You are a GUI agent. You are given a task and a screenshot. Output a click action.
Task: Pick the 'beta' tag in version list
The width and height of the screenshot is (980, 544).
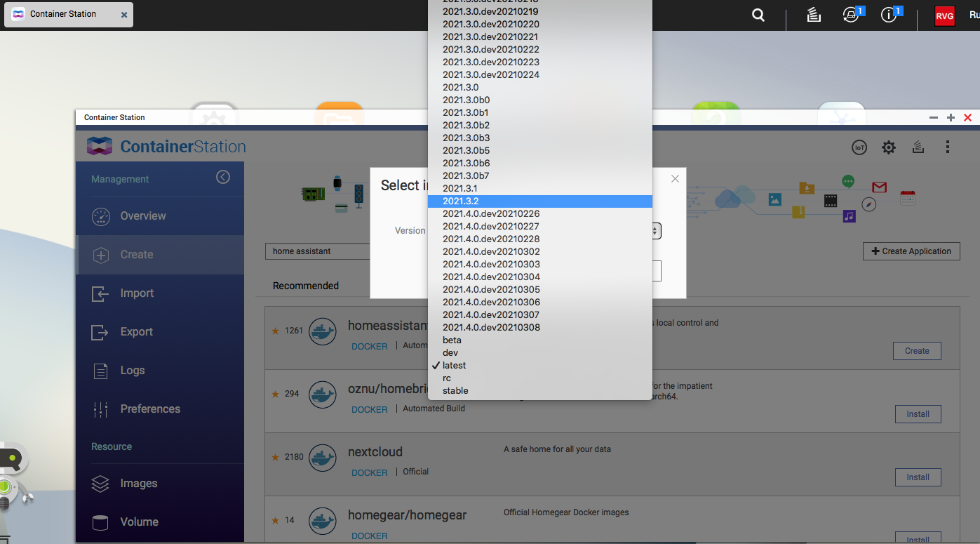pos(452,340)
